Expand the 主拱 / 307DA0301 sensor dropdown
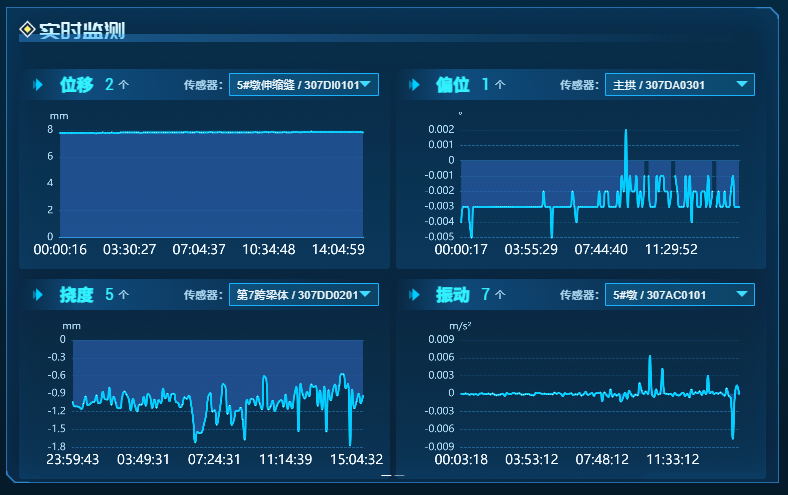Screen dimensions: 788x495 [680, 85]
